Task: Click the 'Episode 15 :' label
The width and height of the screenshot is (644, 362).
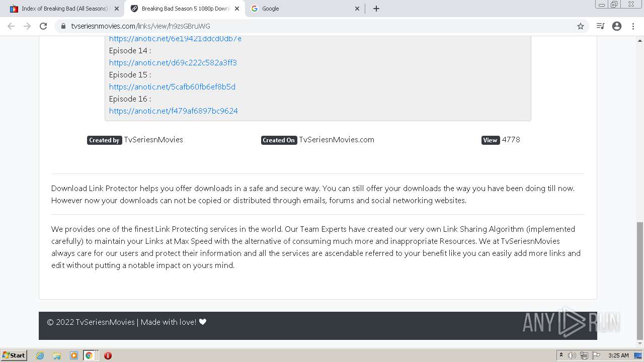Action: click(x=130, y=75)
